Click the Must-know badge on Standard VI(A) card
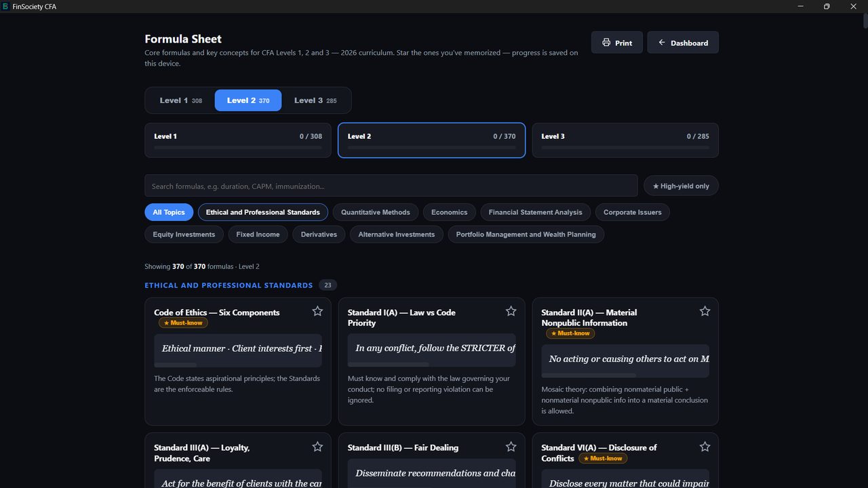 tap(603, 458)
